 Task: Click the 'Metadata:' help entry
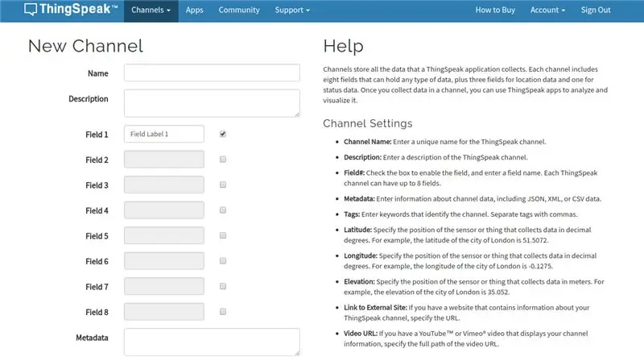[x=473, y=199]
